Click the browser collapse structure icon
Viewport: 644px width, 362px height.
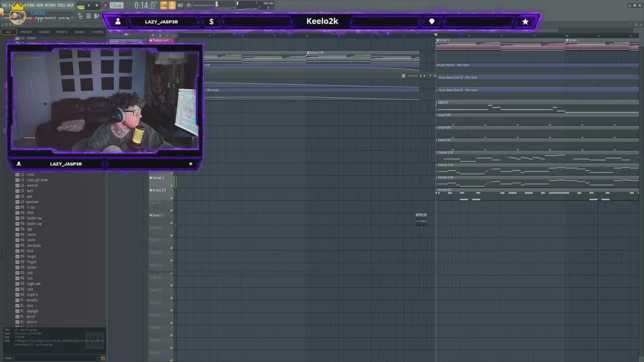[x=97, y=16]
